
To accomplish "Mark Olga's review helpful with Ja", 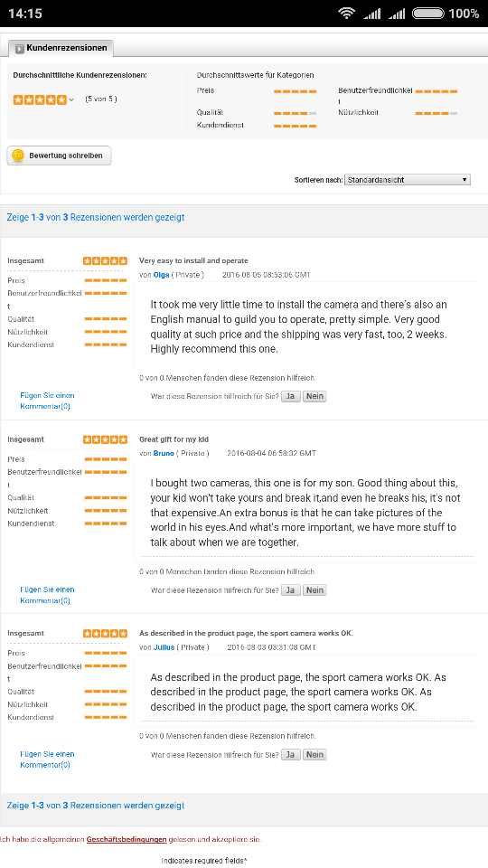I will click(290, 396).
